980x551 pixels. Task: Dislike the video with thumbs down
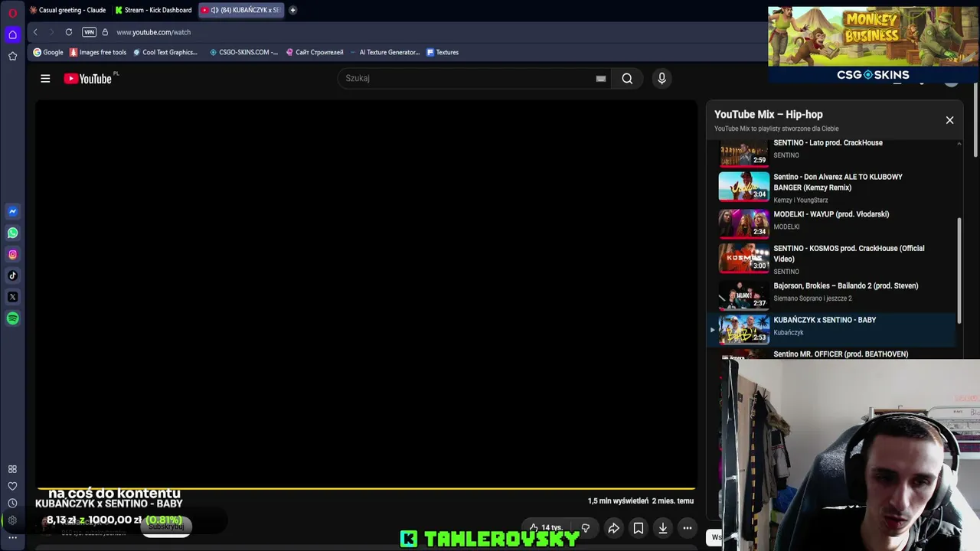pyautogui.click(x=586, y=527)
